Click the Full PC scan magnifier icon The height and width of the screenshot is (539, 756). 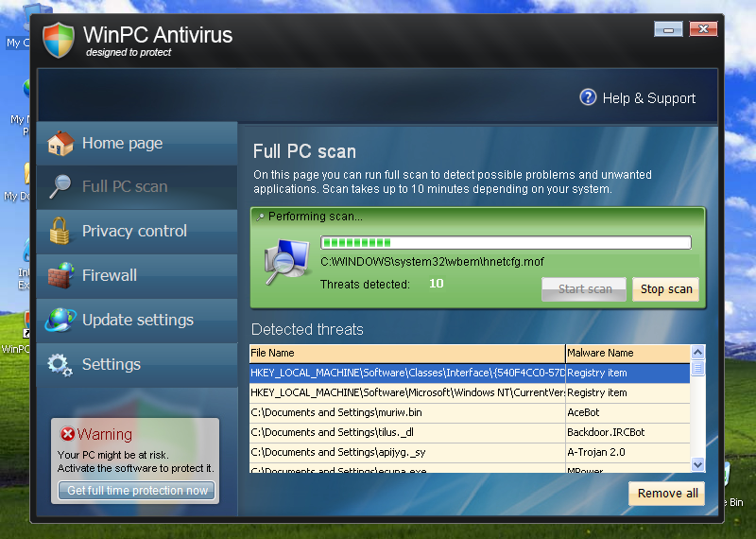click(60, 186)
